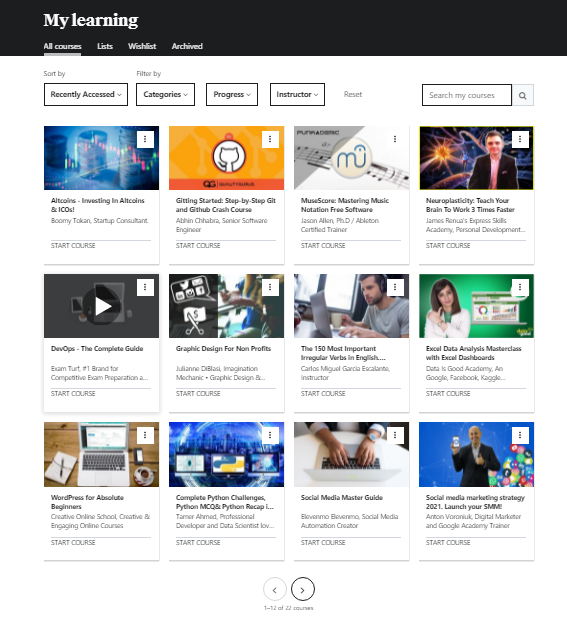Switch to the Lists tab

click(105, 47)
